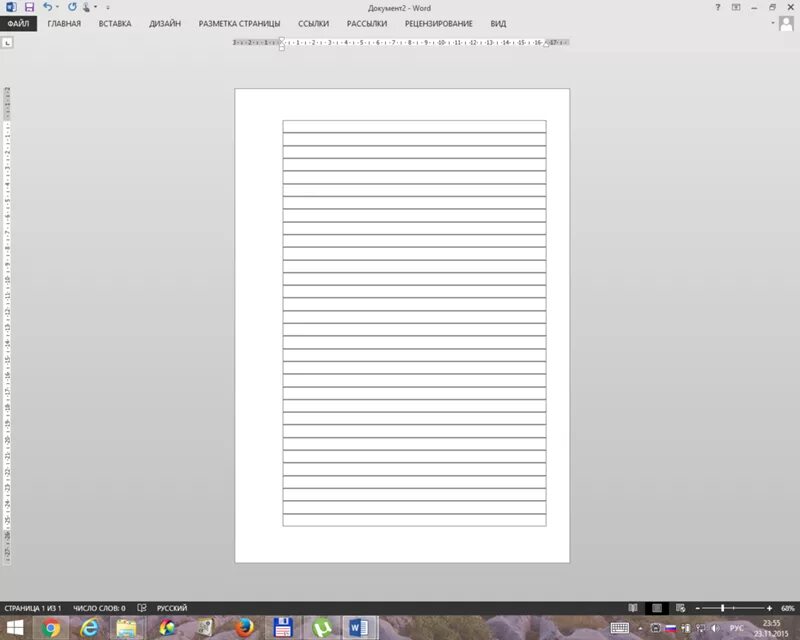The height and width of the screenshot is (640, 800).
Task: Open the touch keyboard from taskbar
Action: [x=619, y=628]
